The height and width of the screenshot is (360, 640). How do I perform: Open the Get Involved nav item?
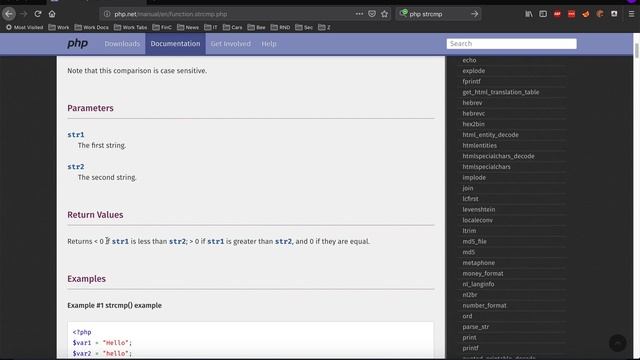(x=231, y=44)
